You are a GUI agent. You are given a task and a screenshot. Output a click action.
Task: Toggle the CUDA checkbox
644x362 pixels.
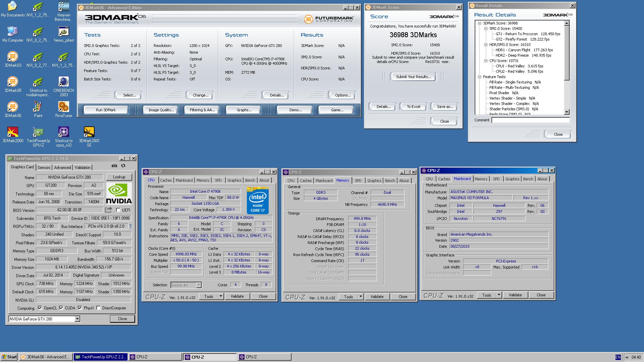tap(61, 308)
